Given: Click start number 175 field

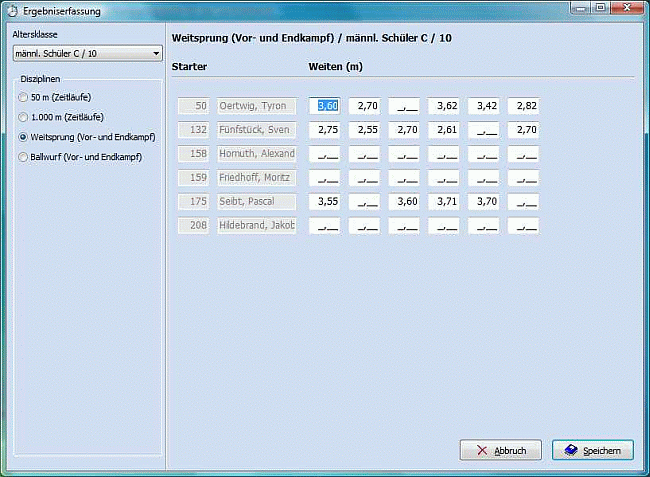Looking at the screenshot, I should click(193, 202).
